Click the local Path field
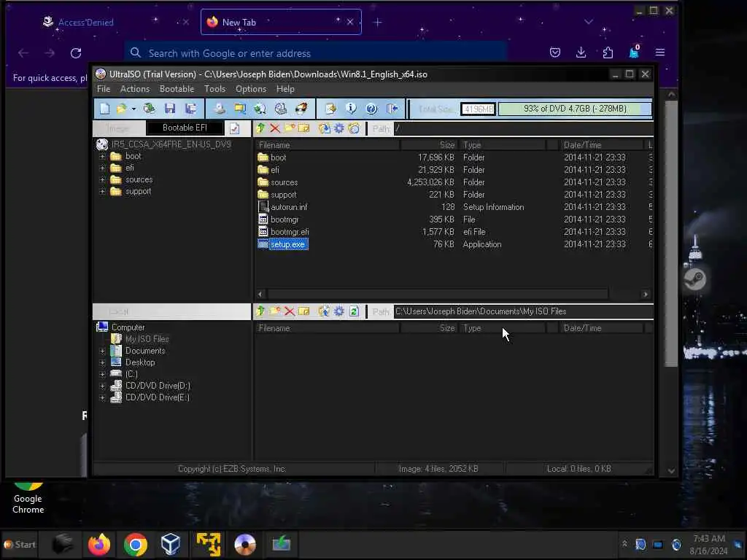Screen dimensions: 747x560 point(523,311)
